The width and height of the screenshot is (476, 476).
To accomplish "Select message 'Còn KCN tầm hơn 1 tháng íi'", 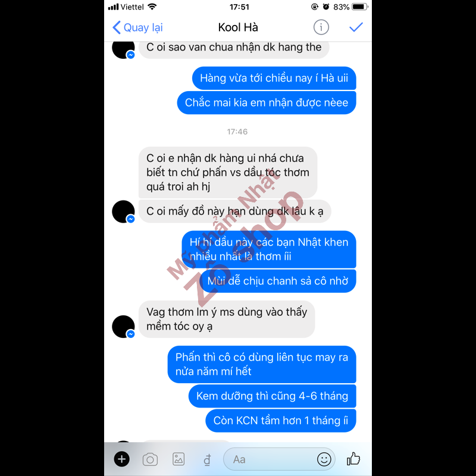I will coord(281,421).
